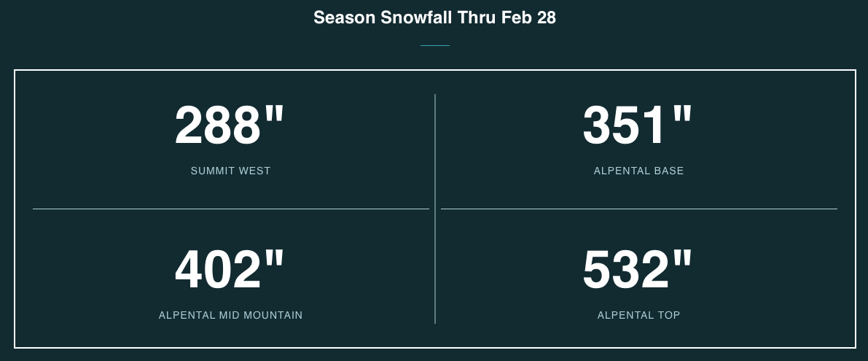Click the digit 3 in the 351 figure

(x=597, y=125)
